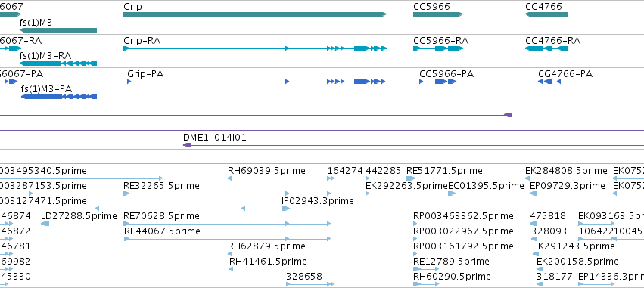Open the Grip-RA transcript label
644x288 pixels.
(x=142, y=41)
